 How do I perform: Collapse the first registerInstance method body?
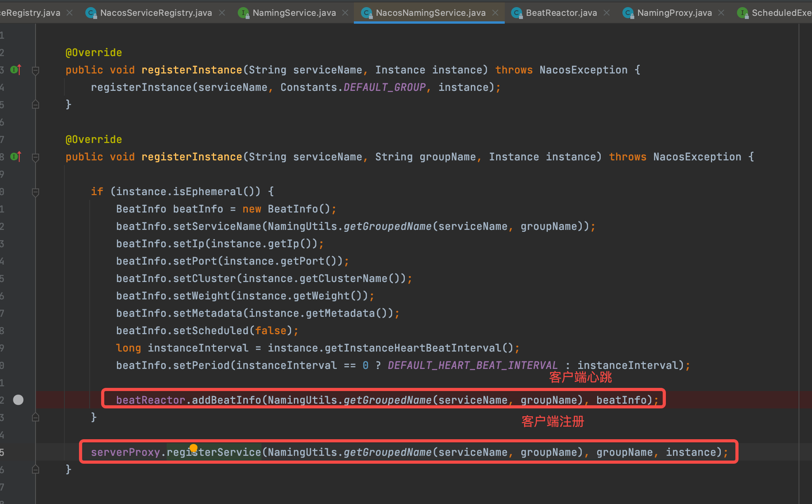36,70
